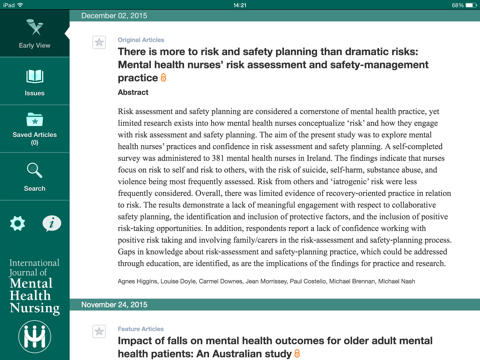Tap the lock icon beside 'practice'

(x=163, y=78)
